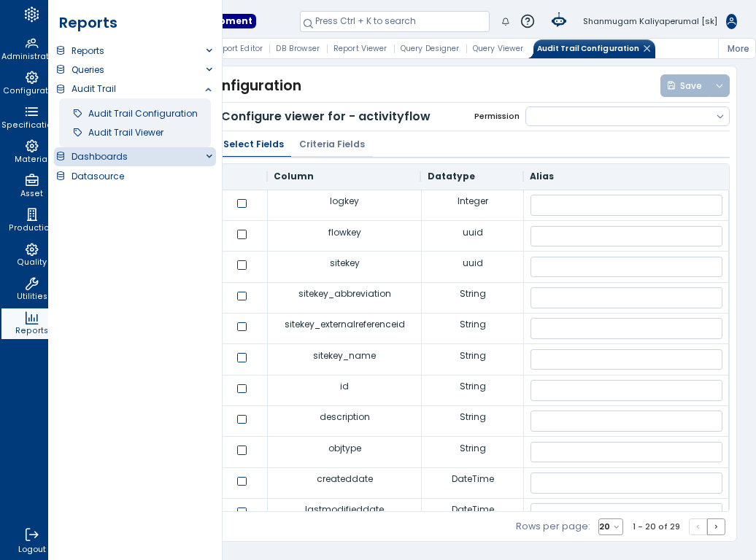Viewport: 756px width, 560px height.
Task: Open Audit Trail Viewer menu link
Action: click(126, 132)
